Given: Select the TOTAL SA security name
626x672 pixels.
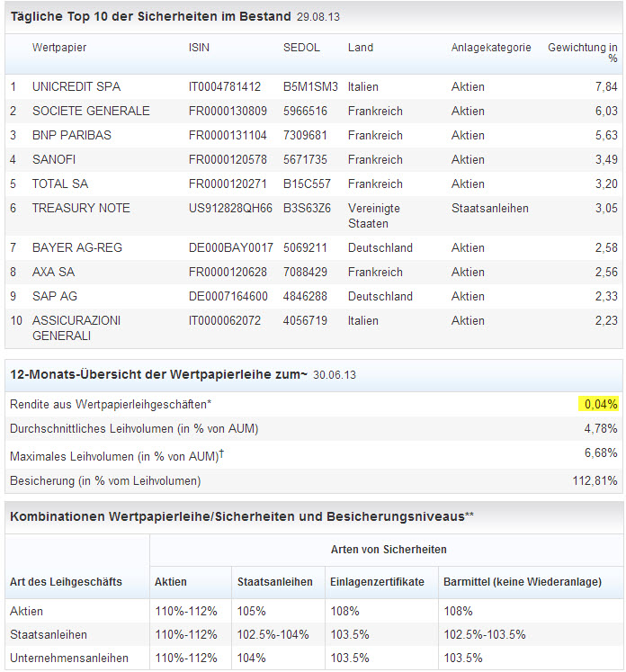Looking at the screenshot, I should 60,184.
